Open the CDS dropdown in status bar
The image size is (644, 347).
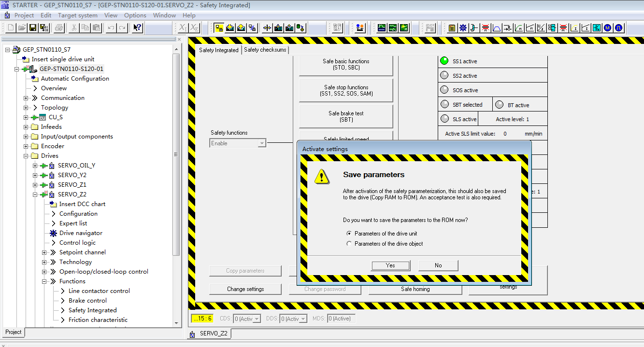coord(257,319)
